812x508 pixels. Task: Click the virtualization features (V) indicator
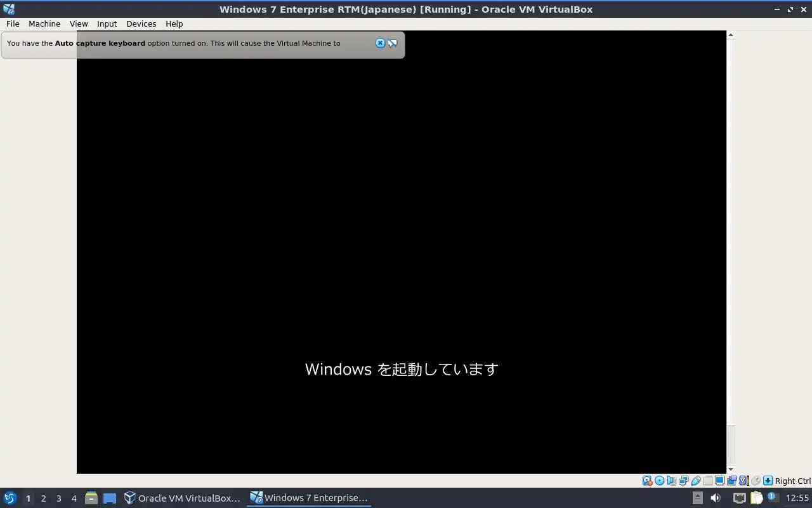click(x=744, y=481)
